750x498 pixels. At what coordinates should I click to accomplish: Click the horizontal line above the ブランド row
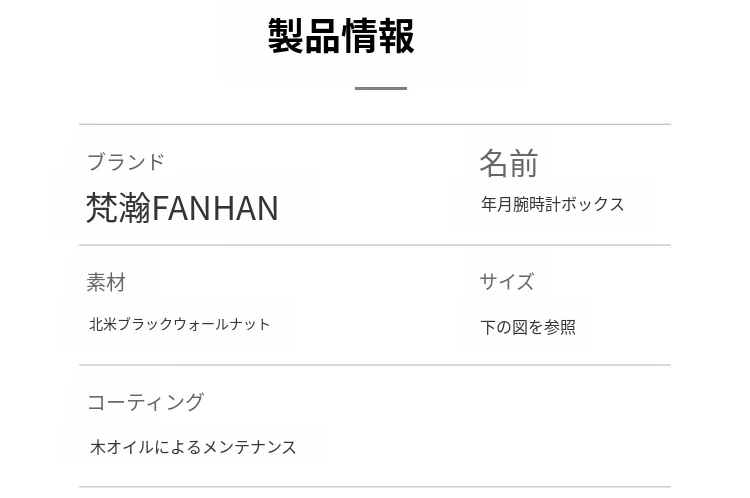pos(375,125)
